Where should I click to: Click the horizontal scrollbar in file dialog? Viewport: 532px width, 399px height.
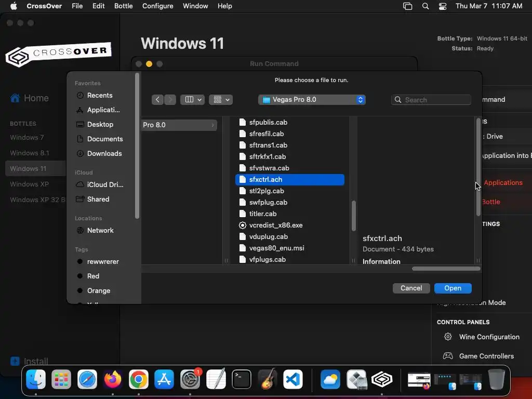click(446, 269)
